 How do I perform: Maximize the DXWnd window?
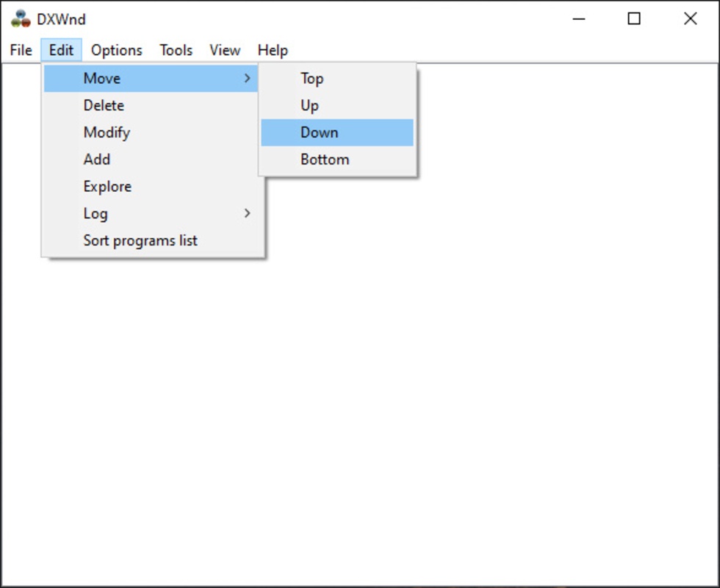pyautogui.click(x=634, y=19)
